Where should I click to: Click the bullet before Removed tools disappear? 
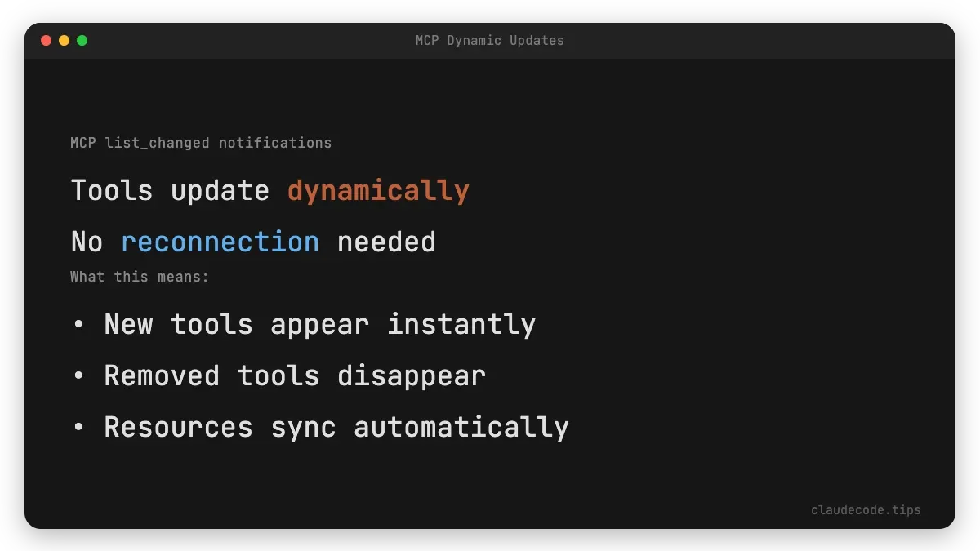[78, 375]
